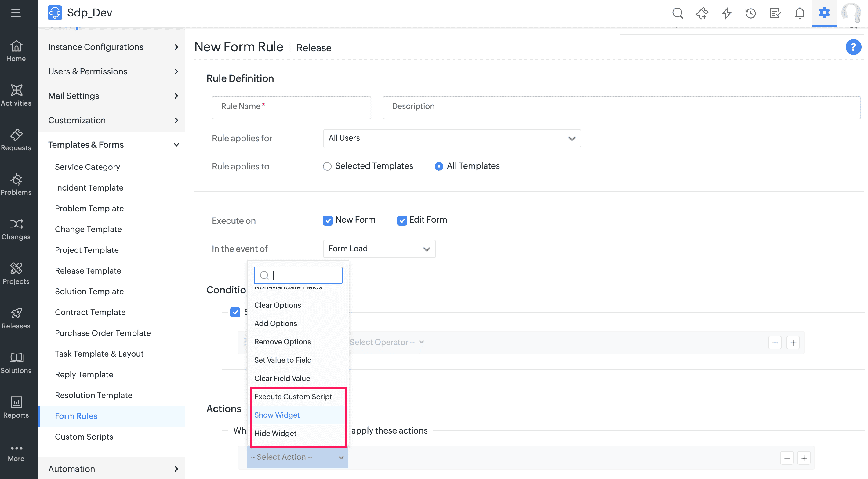
Task: Click the blue help question mark
Action: (x=853, y=47)
